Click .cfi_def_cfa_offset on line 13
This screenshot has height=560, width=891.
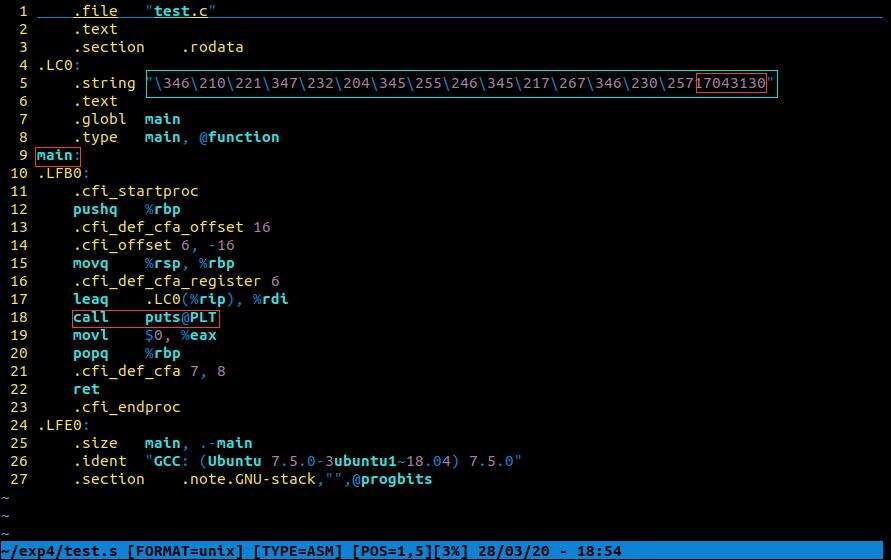point(159,227)
